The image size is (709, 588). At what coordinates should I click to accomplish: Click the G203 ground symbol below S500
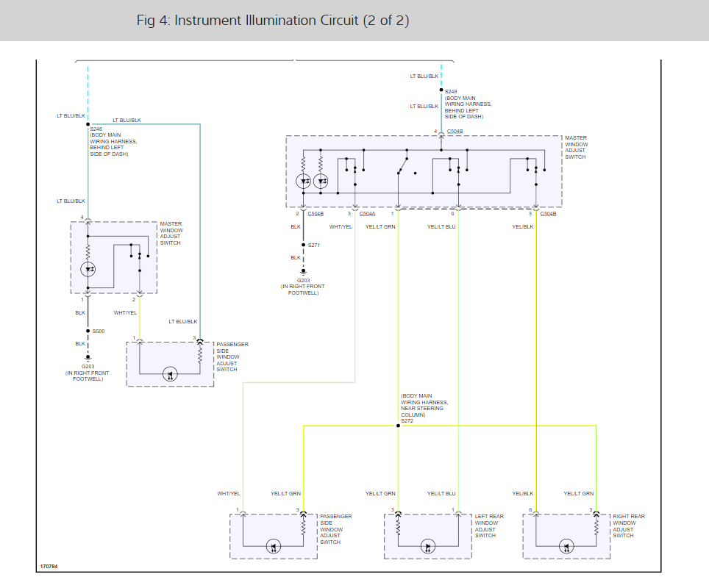pyautogui.click(x=88, y=359)
